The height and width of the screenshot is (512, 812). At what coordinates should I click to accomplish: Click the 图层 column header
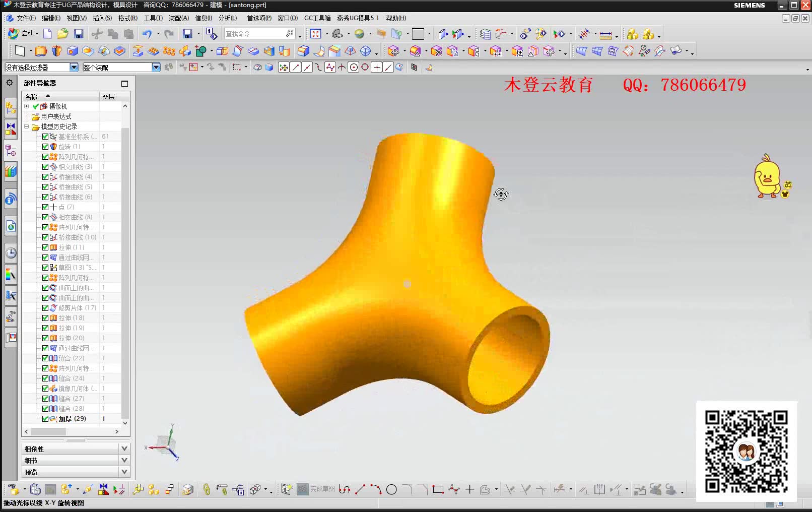[x=114, y=96]
